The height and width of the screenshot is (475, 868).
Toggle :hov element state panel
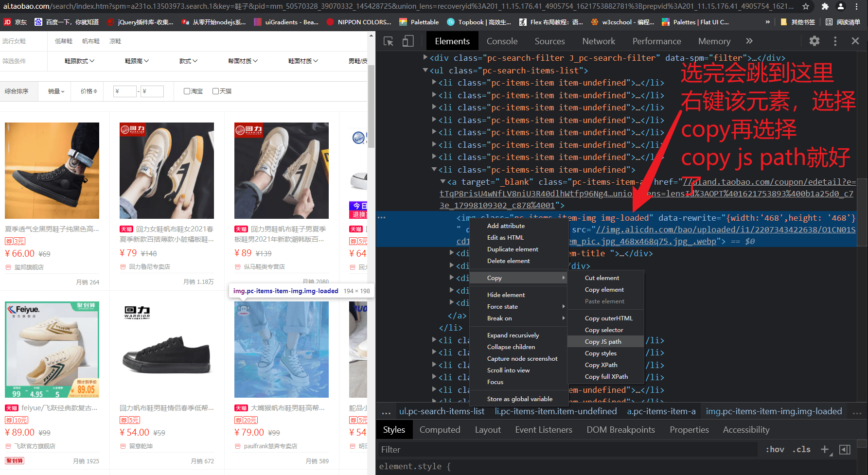click(x=775, y=449)
